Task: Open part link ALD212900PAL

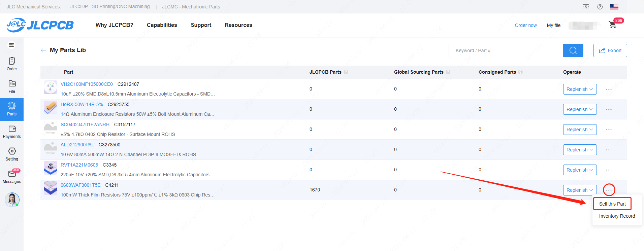Action: click(x=77, y=145)
